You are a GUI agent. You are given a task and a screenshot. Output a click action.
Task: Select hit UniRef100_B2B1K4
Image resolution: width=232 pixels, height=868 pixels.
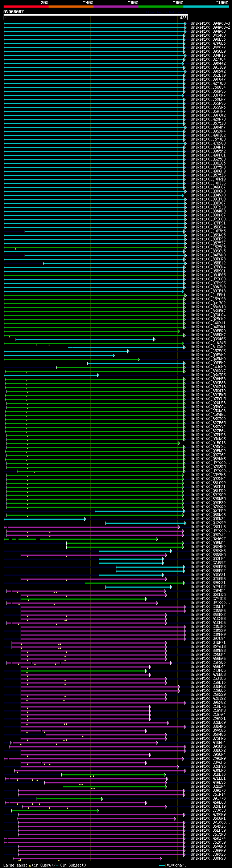(208, 787)
